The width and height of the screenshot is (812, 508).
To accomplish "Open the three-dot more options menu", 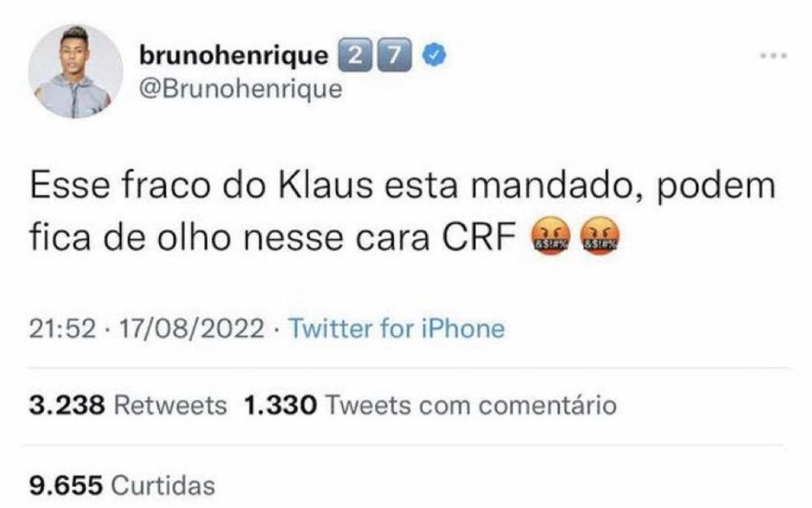I will (x=774, y=55).
